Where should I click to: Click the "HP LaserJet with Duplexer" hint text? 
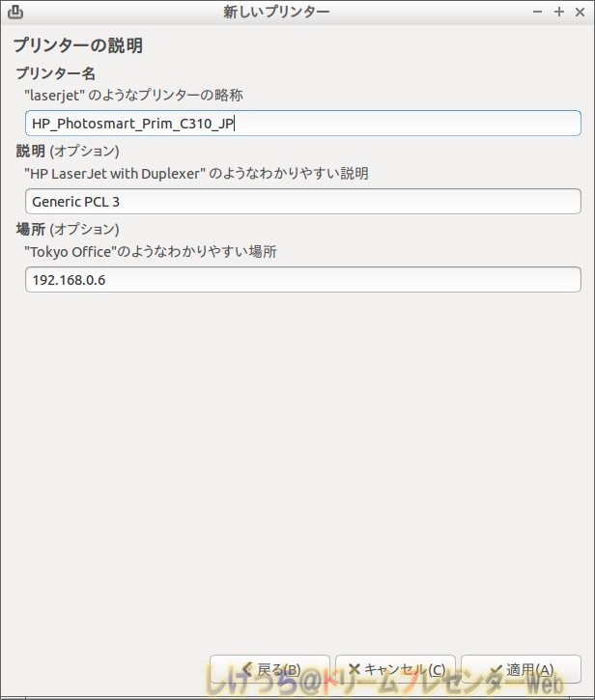tap(196, 173)
